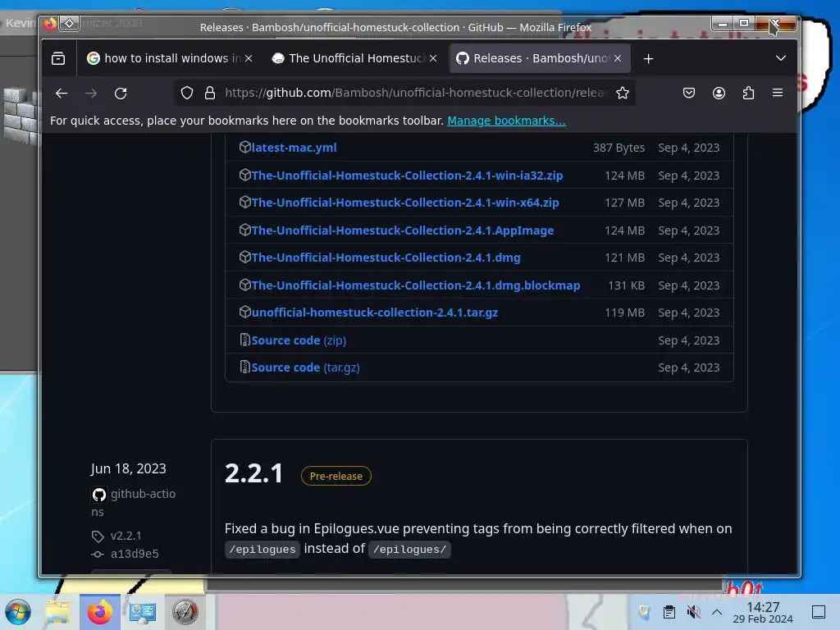Open the Manage bookmarks link

[x=506, y=121]
